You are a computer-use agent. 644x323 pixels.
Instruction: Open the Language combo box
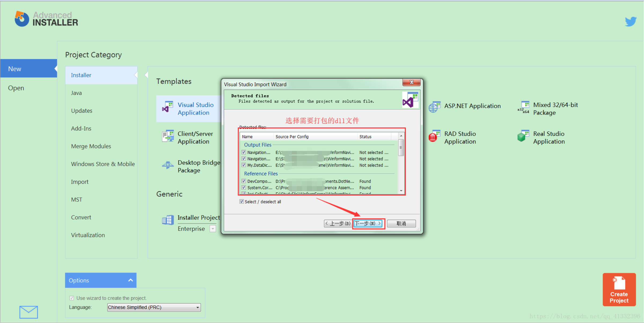(154, 307)
